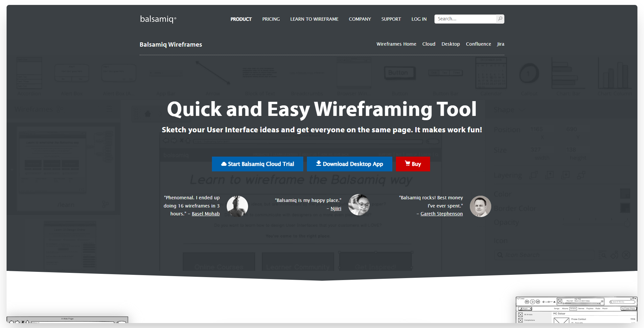Open Gareth Stephenson's testimonial link
Screen dimensions: 644x328
(x=442, y=213)
